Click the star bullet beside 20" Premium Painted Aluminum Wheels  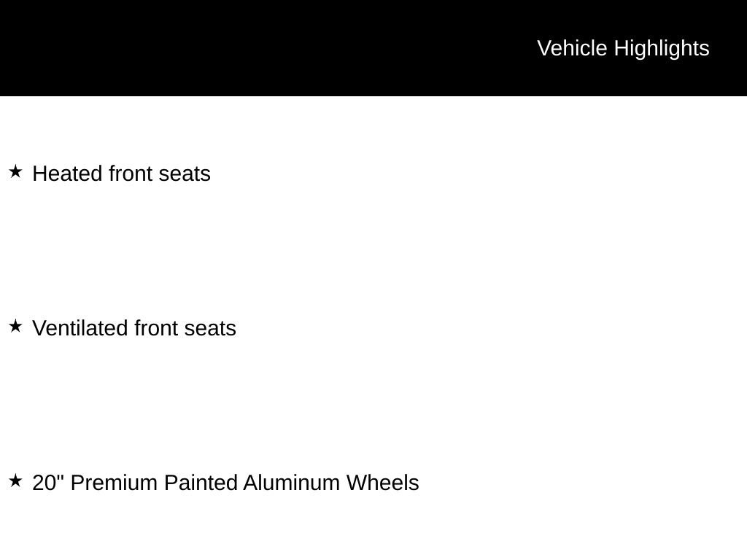pos(15,481)
